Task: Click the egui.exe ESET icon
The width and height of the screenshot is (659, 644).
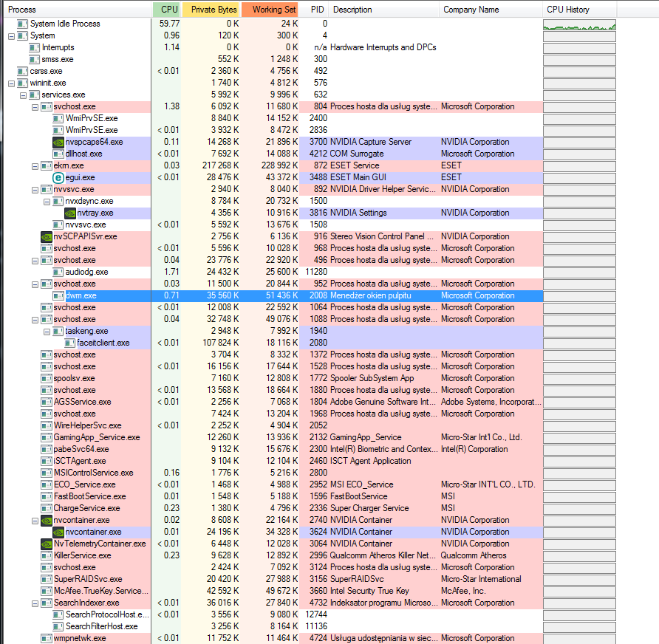Action: pyautogui.click(x=58, y=178)
